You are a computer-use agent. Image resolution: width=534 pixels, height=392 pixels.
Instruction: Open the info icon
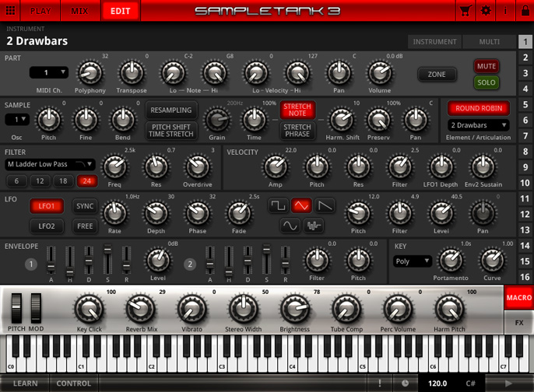click(x=505, y=11)
